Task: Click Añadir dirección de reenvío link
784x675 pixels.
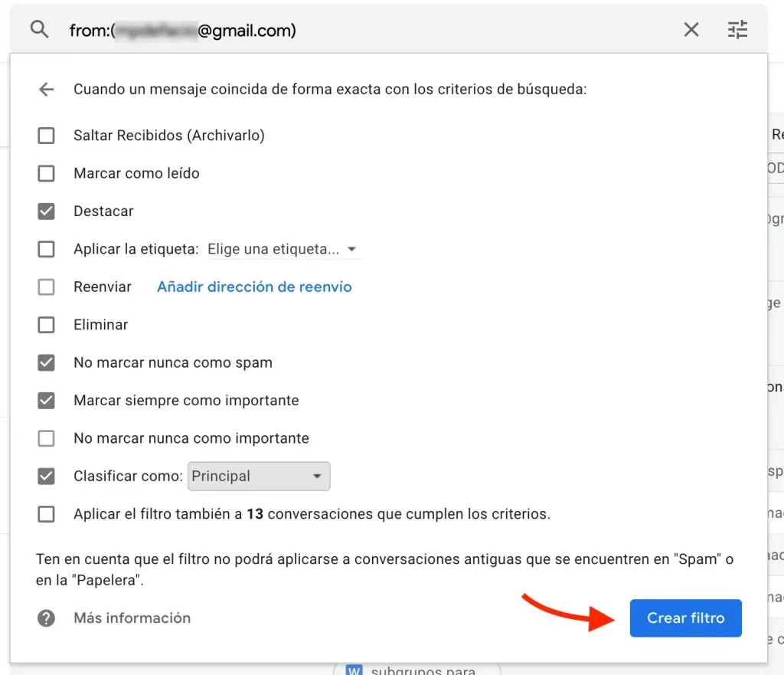Action: [x=254, y=287]
